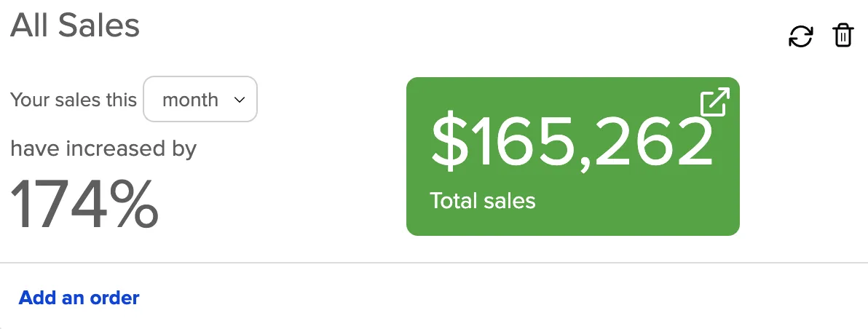Delete the All Sales widget
The height and width of the screenshot is (329, 868).
tap(843, 36)
